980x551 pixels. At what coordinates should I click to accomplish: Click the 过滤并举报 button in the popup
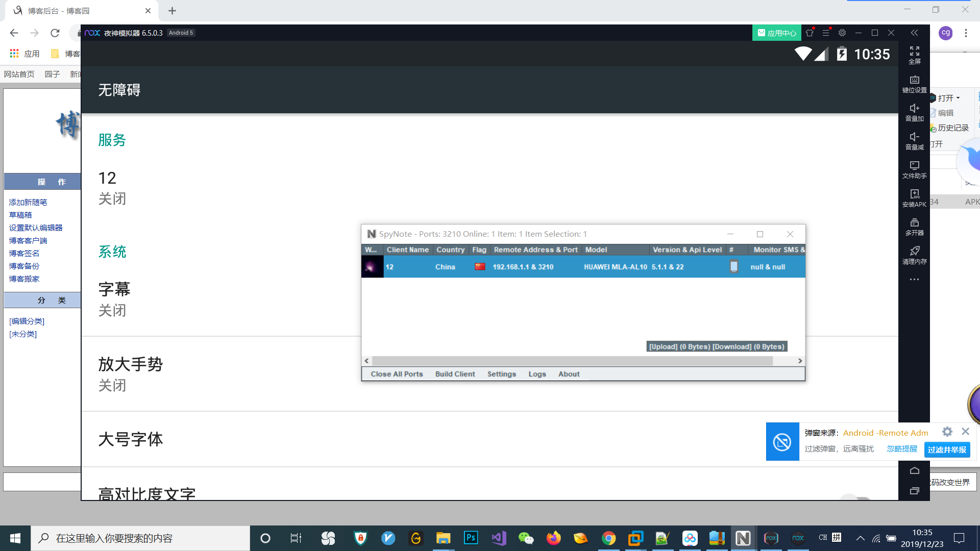coord(947,449)
